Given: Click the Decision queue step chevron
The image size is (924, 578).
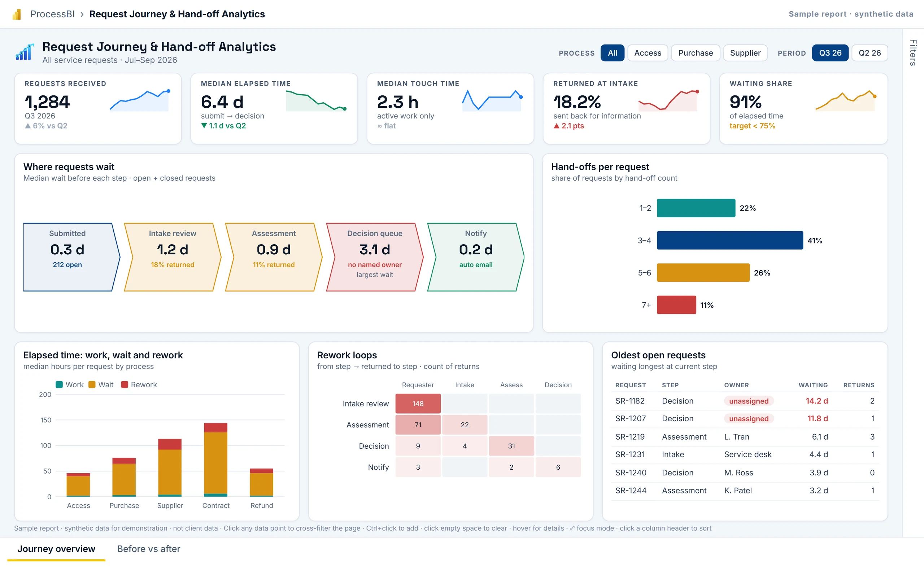Looking at the screenshot, I should (375, 257).
